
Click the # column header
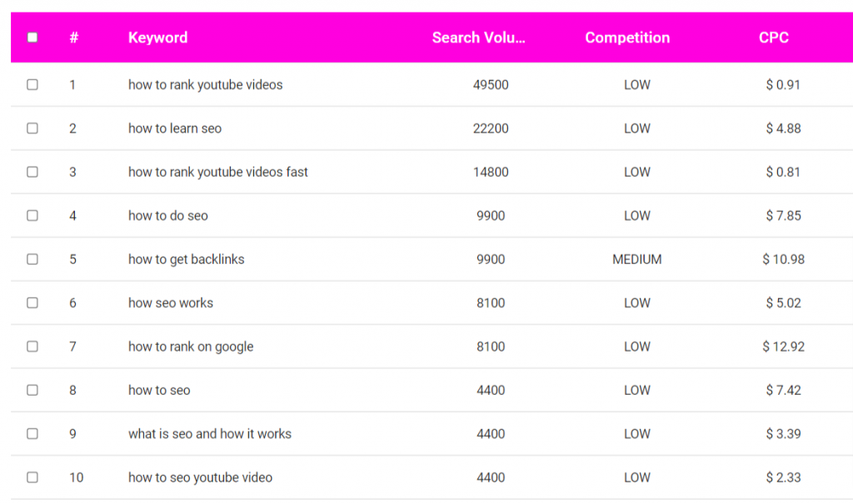pyautogui.click(x=73, y=37)
